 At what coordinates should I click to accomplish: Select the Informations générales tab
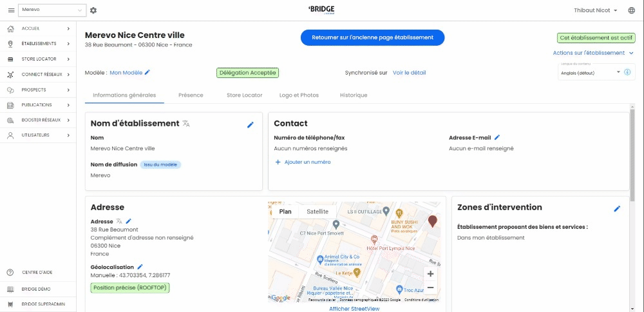[124, 95]
